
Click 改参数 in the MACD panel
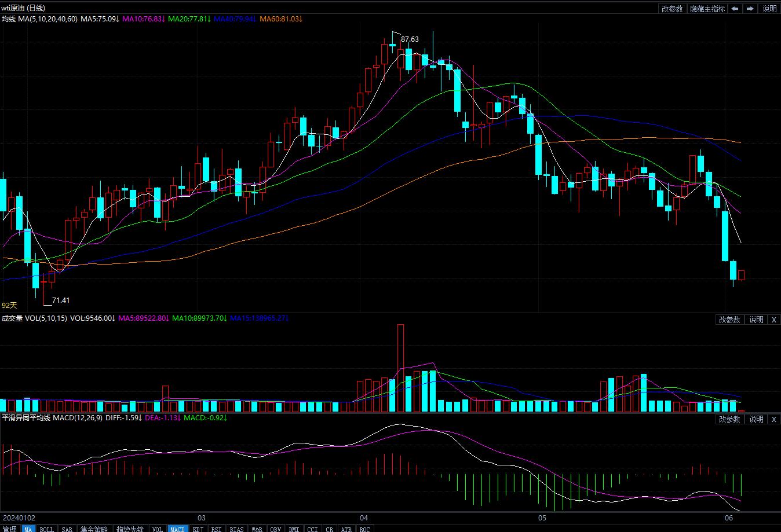[x=729, y=419]
